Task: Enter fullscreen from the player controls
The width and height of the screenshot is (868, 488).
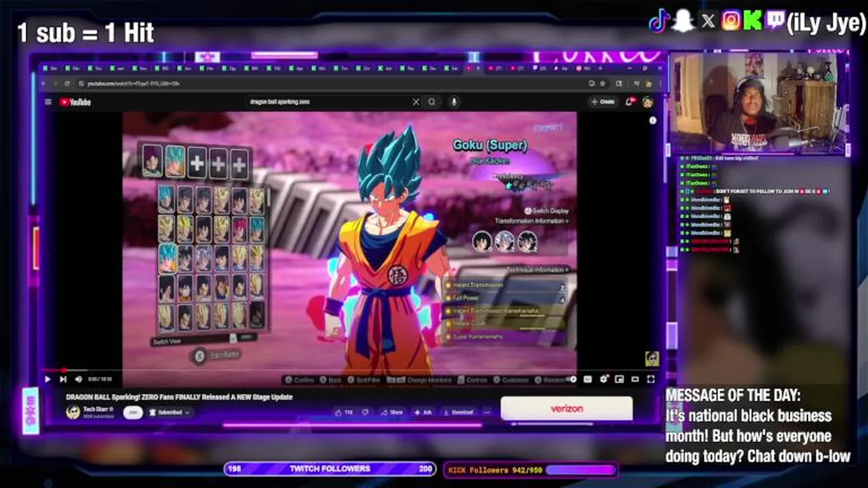Action: [650, 379]
